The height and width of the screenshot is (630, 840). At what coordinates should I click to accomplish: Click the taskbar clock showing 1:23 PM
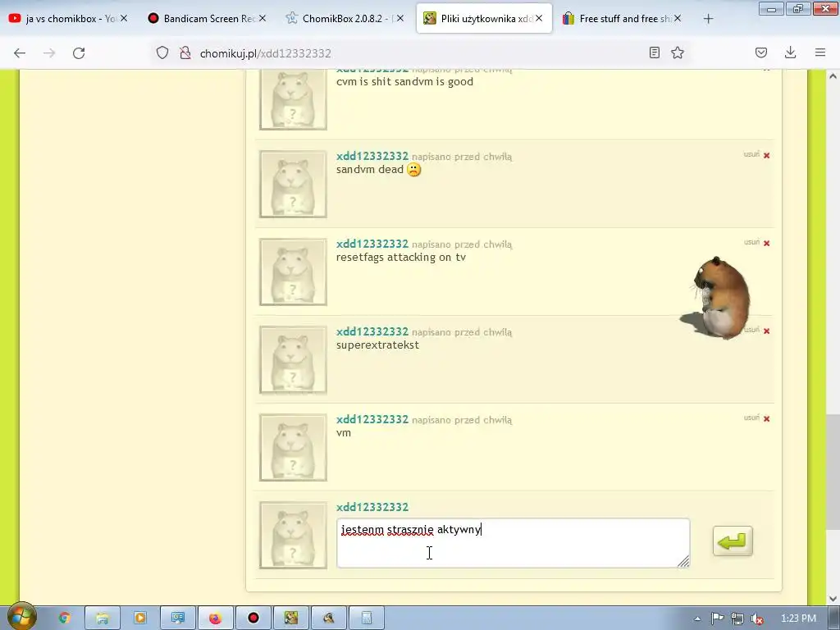pos(798,619)
